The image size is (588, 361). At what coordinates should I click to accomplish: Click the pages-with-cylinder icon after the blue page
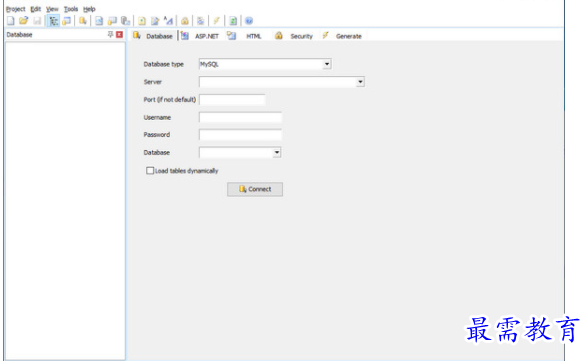click(x=112, y=21)
